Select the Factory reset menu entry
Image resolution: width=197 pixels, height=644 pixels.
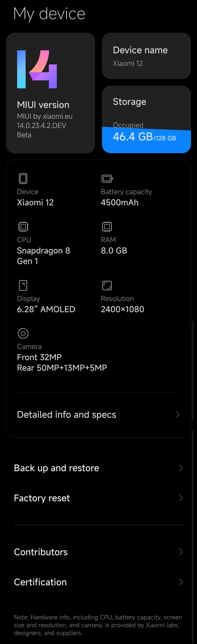(98, 498)
